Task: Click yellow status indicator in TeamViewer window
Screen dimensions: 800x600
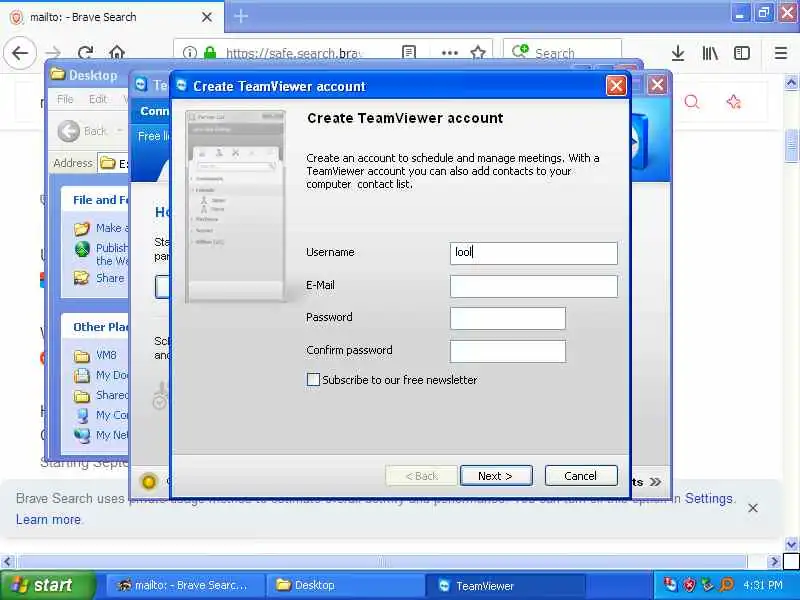Action: (x=149, y=481)
